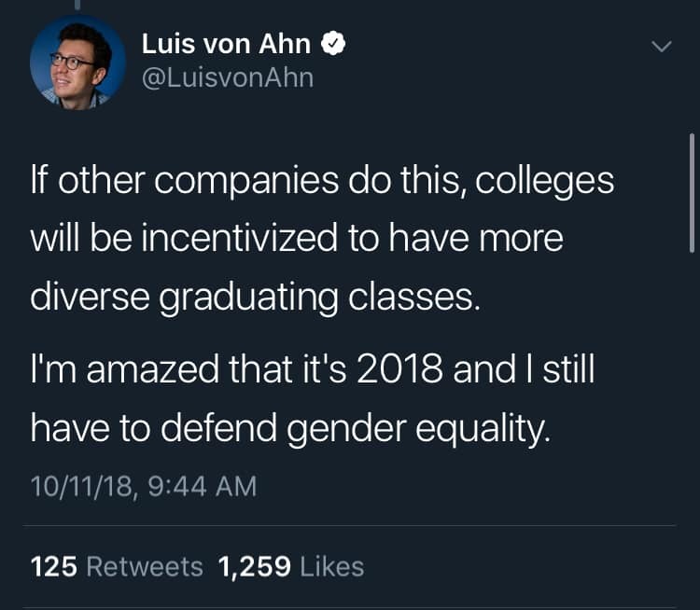Click the line 'will be incentivized to have more'
700x610 pixels.
pos(297,238)
